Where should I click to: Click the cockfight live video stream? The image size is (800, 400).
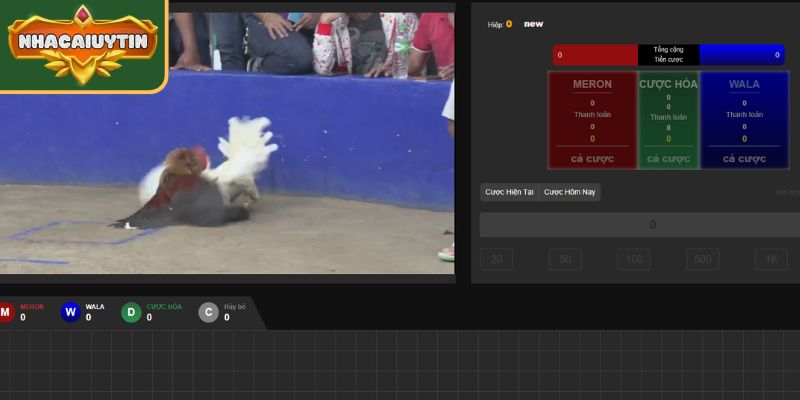tap(300, 170)
